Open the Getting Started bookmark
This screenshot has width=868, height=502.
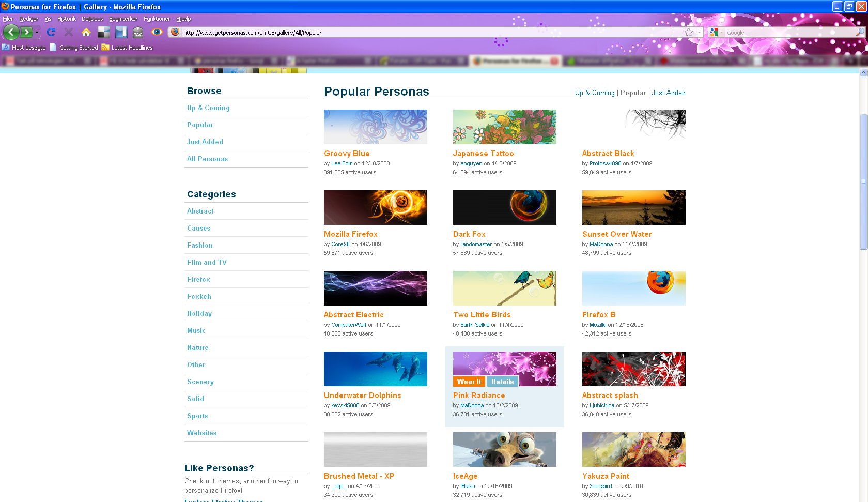(x=73, y=48)
